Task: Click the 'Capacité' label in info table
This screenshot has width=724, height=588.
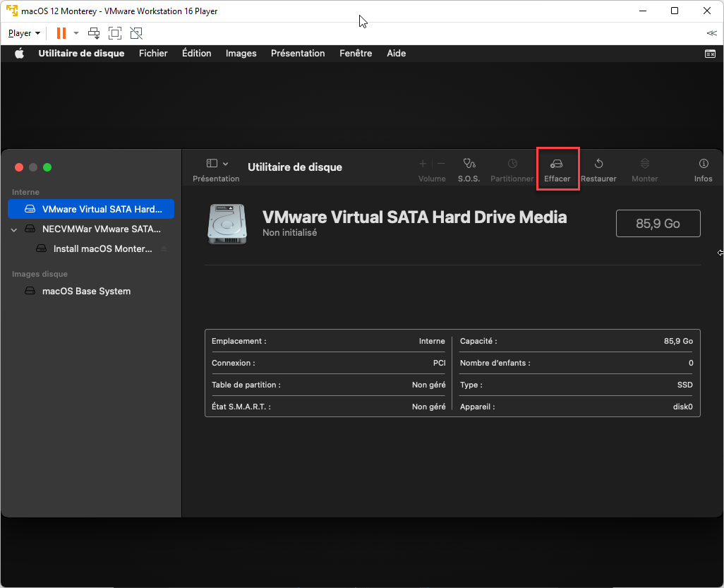Action: point(478,342)
